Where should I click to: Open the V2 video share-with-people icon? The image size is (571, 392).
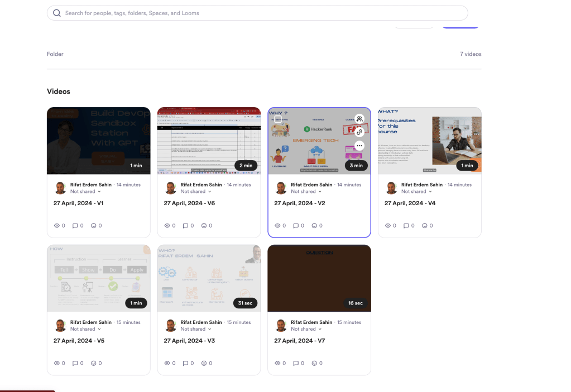coord(359,119)
